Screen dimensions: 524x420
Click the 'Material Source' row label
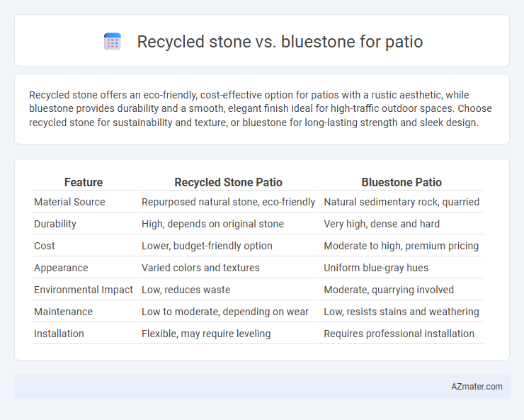[x=69, y=202]
